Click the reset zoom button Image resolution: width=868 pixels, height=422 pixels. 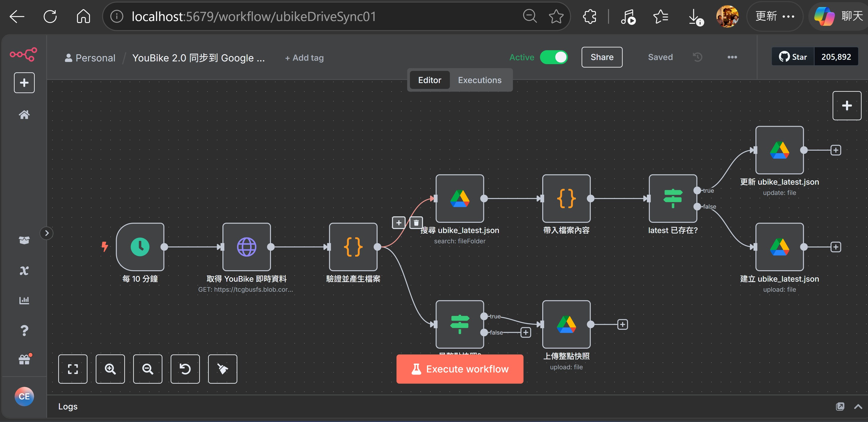[185, 369]
